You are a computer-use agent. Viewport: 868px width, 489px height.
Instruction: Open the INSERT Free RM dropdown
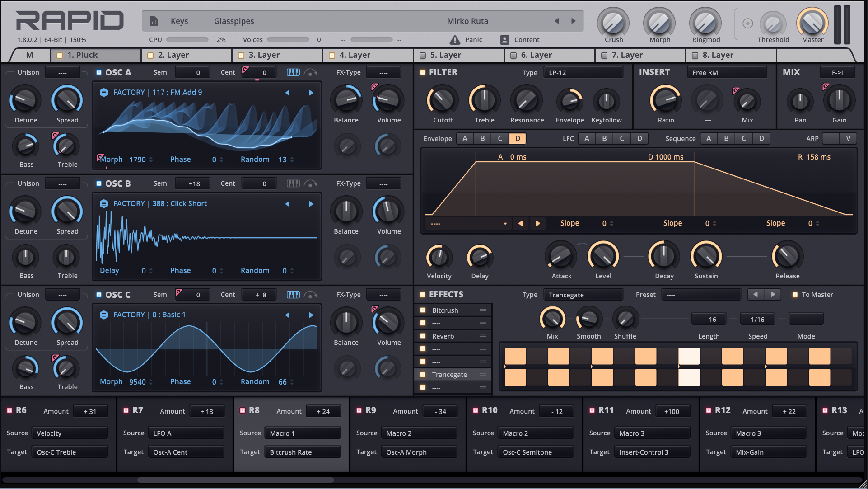[727, 72]
